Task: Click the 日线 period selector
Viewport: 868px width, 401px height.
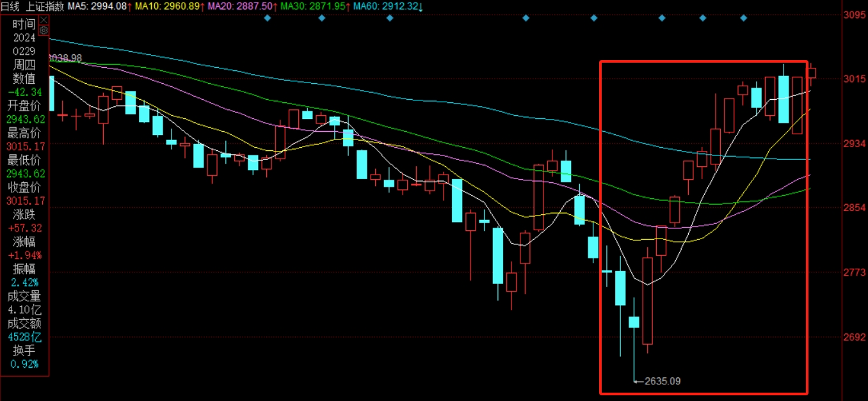Action: 10,6
